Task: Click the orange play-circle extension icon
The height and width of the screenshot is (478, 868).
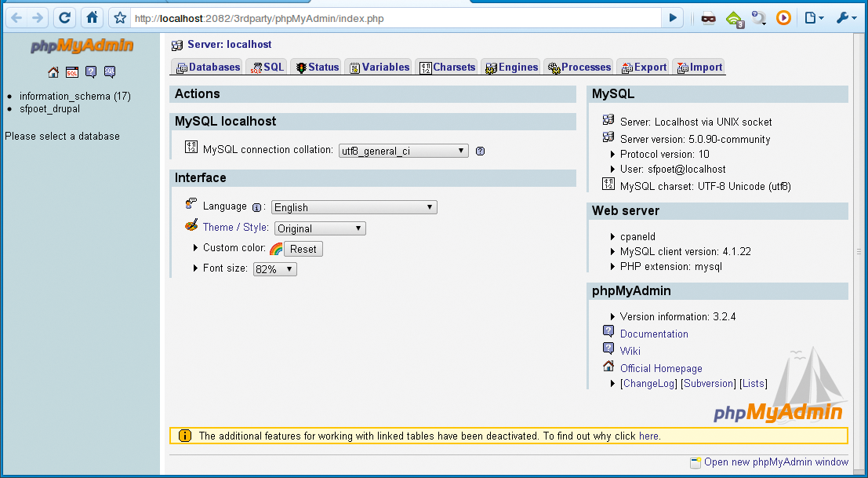Action: (x=783, y=18)
